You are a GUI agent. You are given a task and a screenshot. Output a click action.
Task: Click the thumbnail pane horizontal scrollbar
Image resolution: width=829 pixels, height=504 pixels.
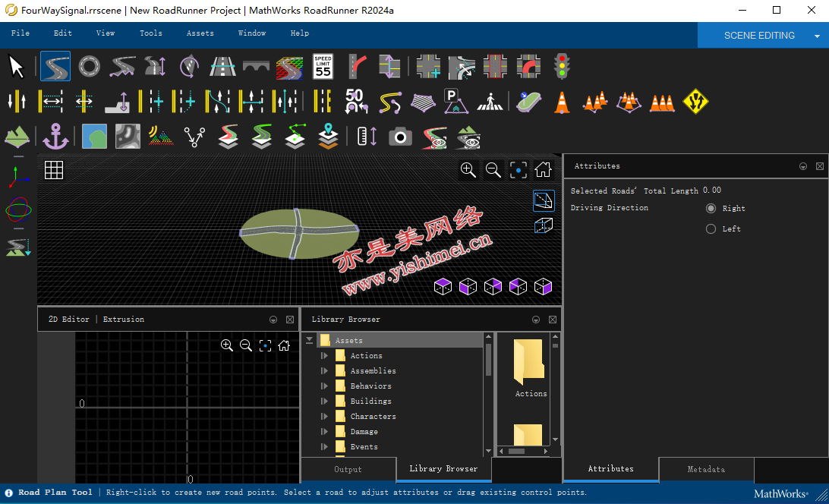click(x=516, y=451)
